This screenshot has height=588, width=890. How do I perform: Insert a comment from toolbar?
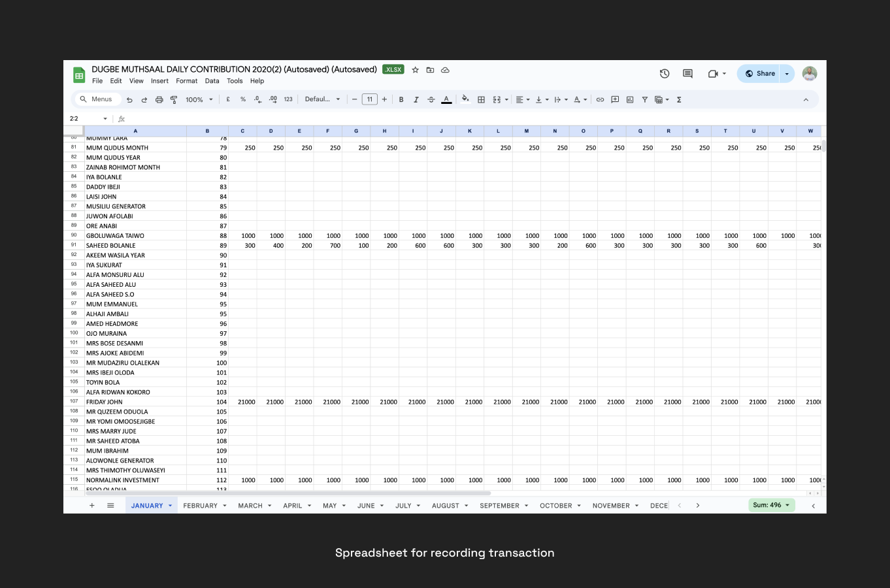point(615,99)
